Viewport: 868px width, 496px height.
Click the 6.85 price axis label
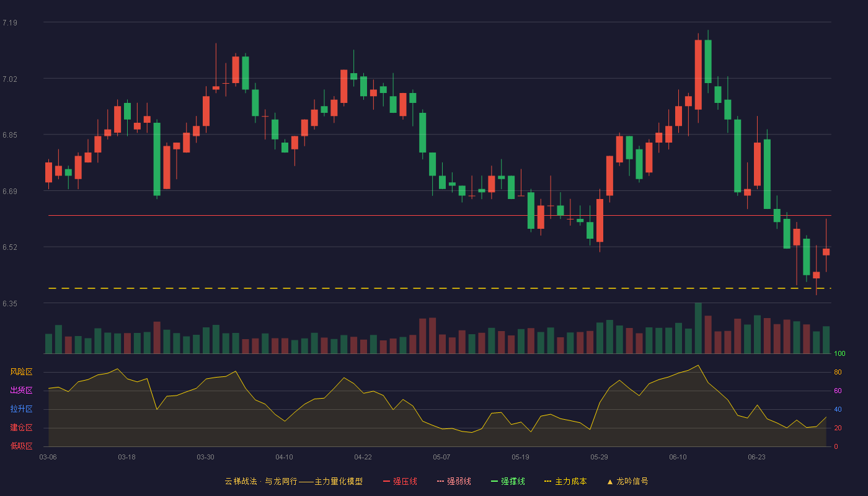coord(10,135)
